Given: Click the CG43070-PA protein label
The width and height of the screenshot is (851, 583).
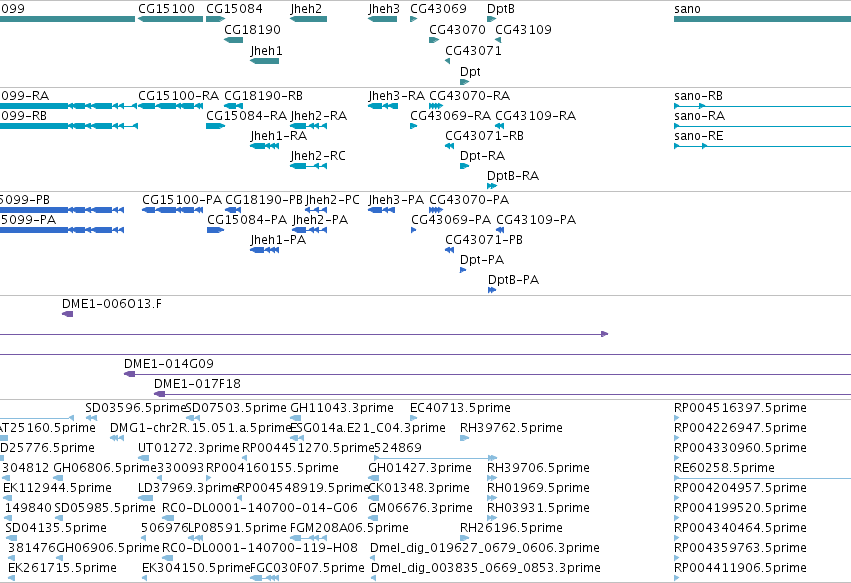Looking at the screenshot, I should point(469,200).
